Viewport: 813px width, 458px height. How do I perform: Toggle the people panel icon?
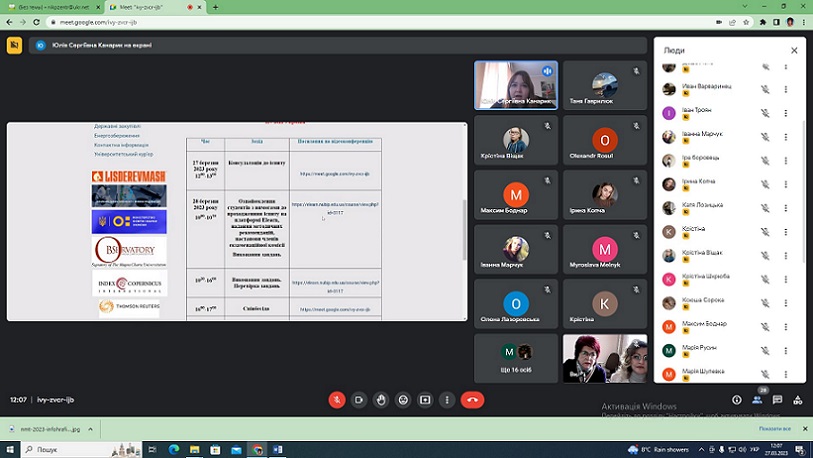tap(757, 400)
